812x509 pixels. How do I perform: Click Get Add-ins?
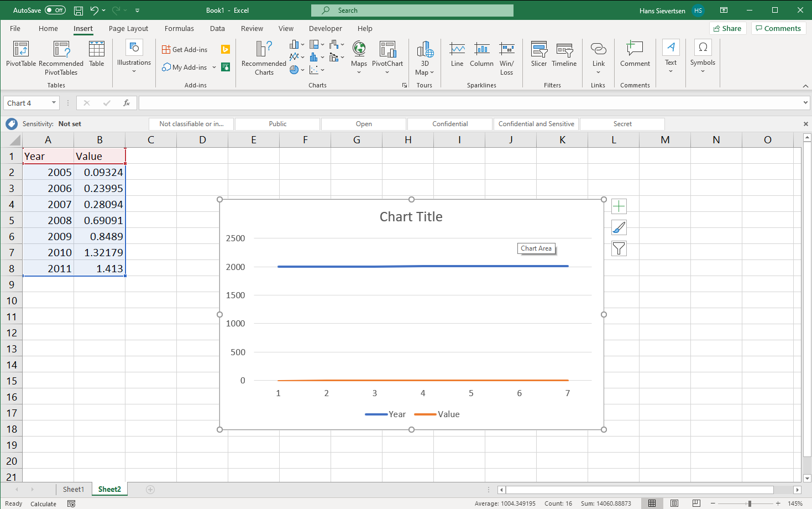point(185,49)
